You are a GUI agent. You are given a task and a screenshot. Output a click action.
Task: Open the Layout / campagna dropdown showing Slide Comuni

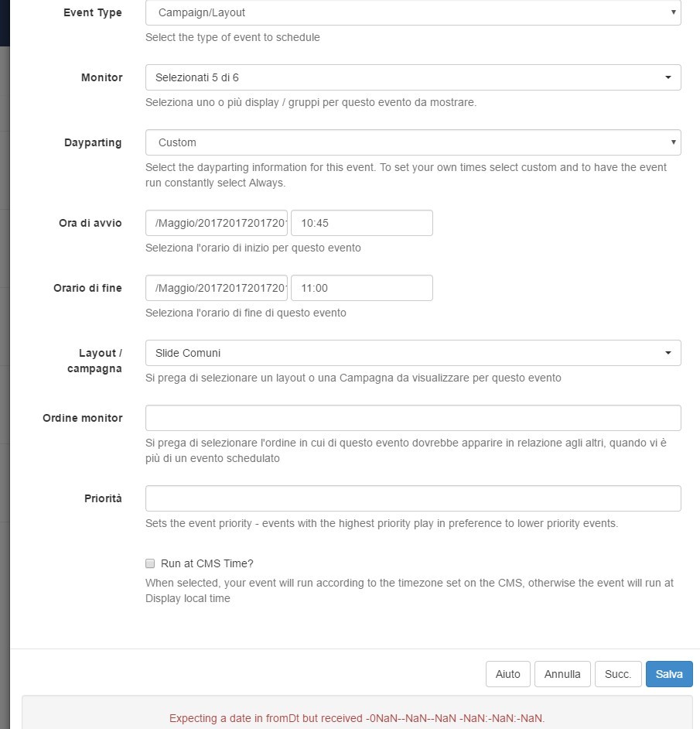click(413, 353)
